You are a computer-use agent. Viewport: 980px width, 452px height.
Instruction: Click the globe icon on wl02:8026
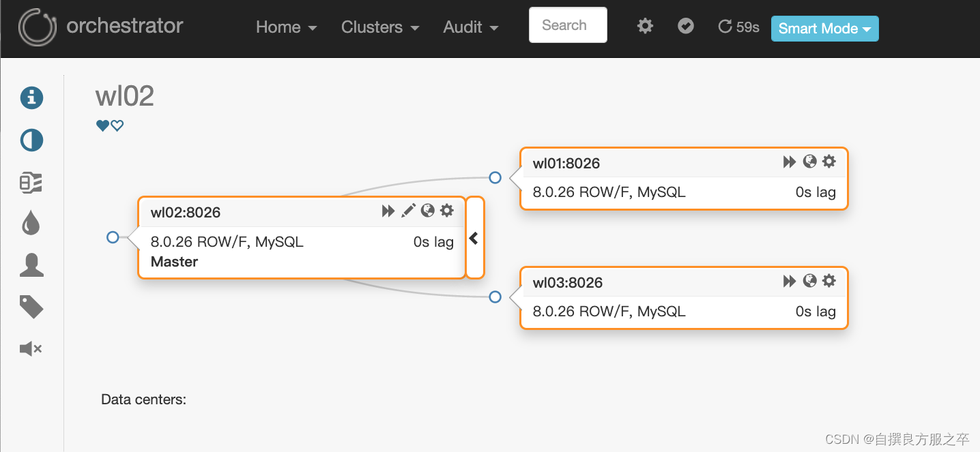(x=428, y=211)
